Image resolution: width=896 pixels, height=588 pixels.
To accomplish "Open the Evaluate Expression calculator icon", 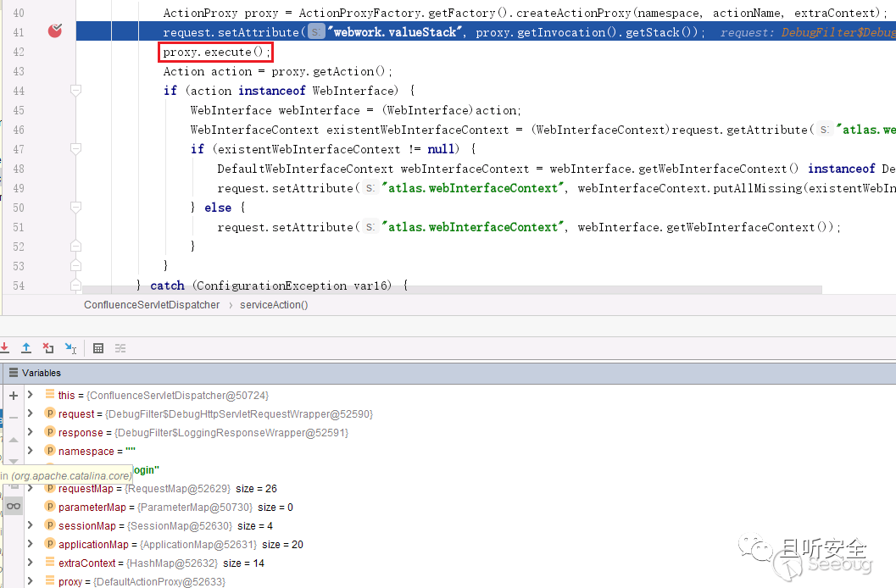I will 98,348.
